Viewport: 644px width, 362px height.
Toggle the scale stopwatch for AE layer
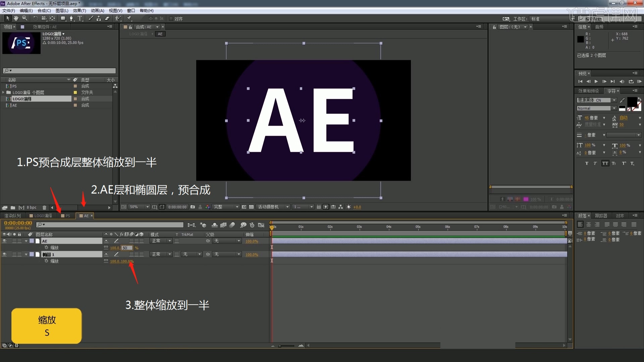click(46, 248)
